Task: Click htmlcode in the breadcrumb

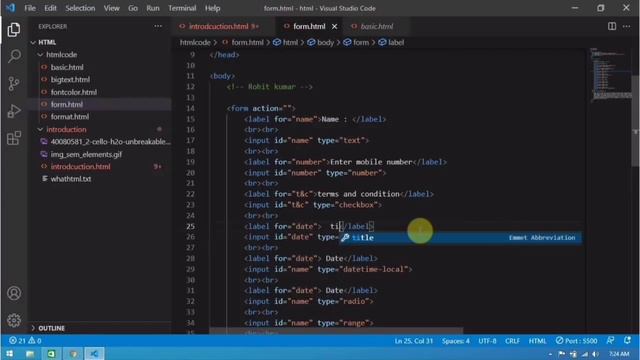Action: coord(195,42)
